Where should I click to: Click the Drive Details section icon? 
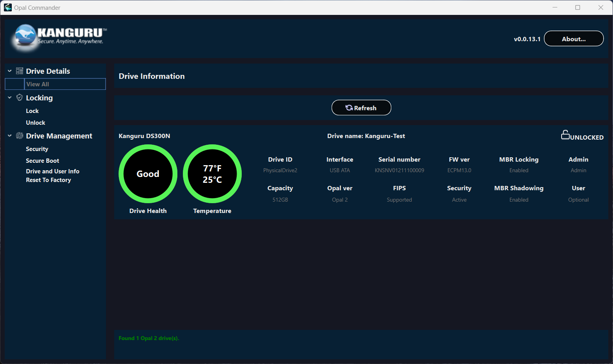pos(20,71)
